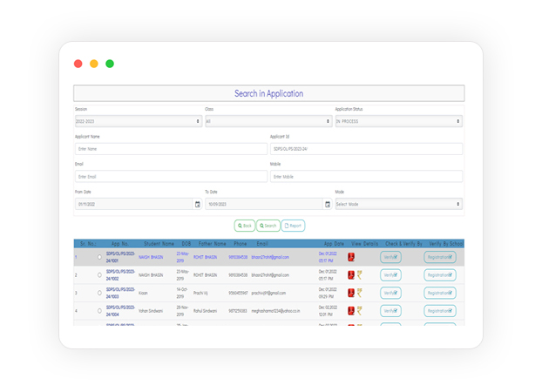Click rupee fee icon in row 24/1002
Viewport: 542px width, 392px height.
tap(360, 274)
